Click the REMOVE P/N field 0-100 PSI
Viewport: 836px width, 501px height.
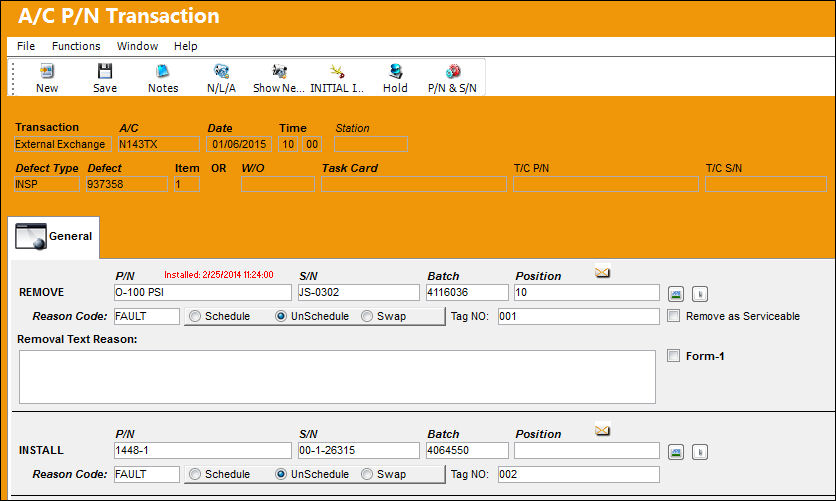point(203,292)
